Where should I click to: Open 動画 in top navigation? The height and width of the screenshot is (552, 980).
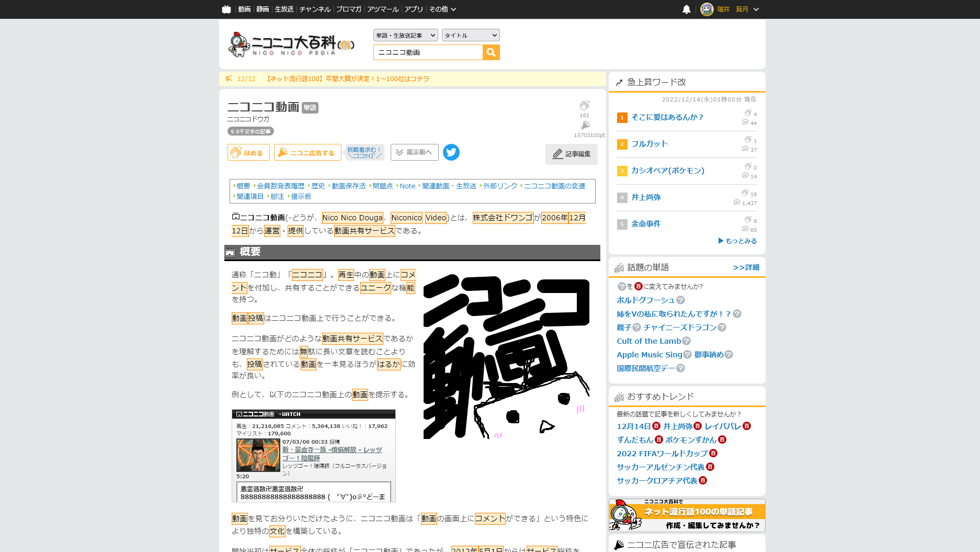coord(244,9)
